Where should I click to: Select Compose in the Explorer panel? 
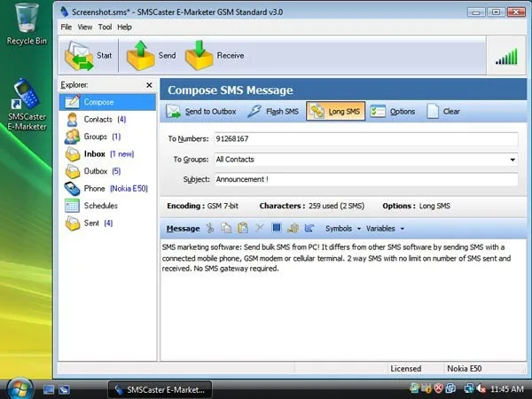click(x=107, y=102)
